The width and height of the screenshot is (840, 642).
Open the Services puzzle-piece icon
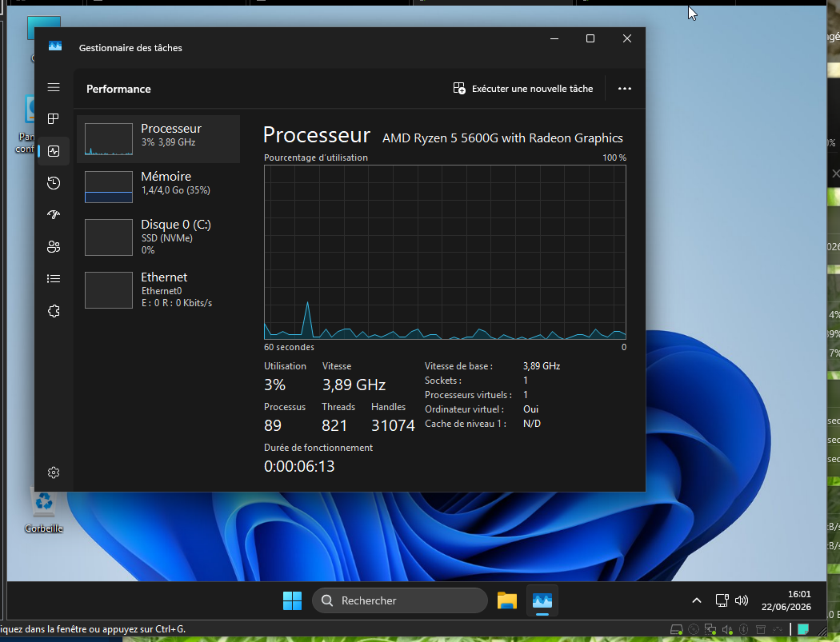[x=54, y=311]
